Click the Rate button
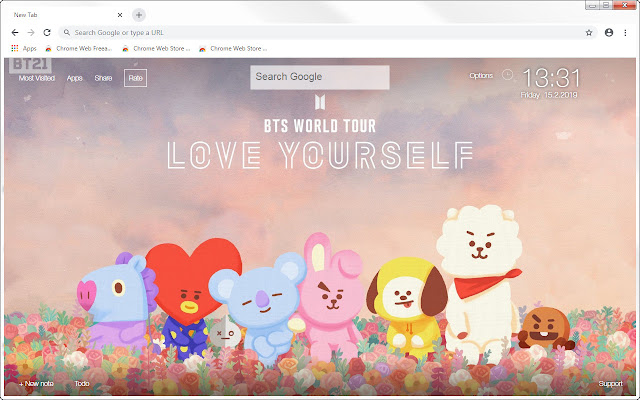 pyautogui.click(x=136, y=78)
